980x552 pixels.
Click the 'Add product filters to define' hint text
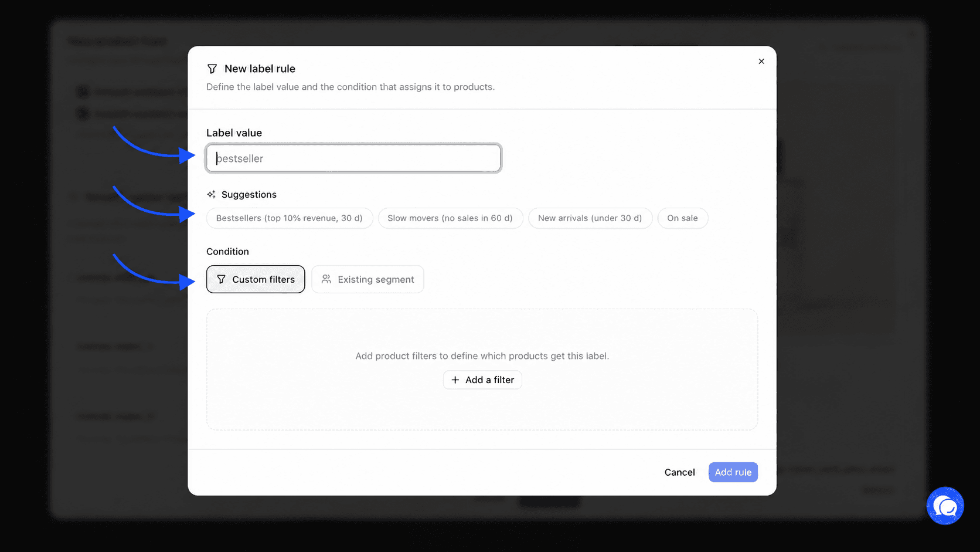tap(482, 356)
